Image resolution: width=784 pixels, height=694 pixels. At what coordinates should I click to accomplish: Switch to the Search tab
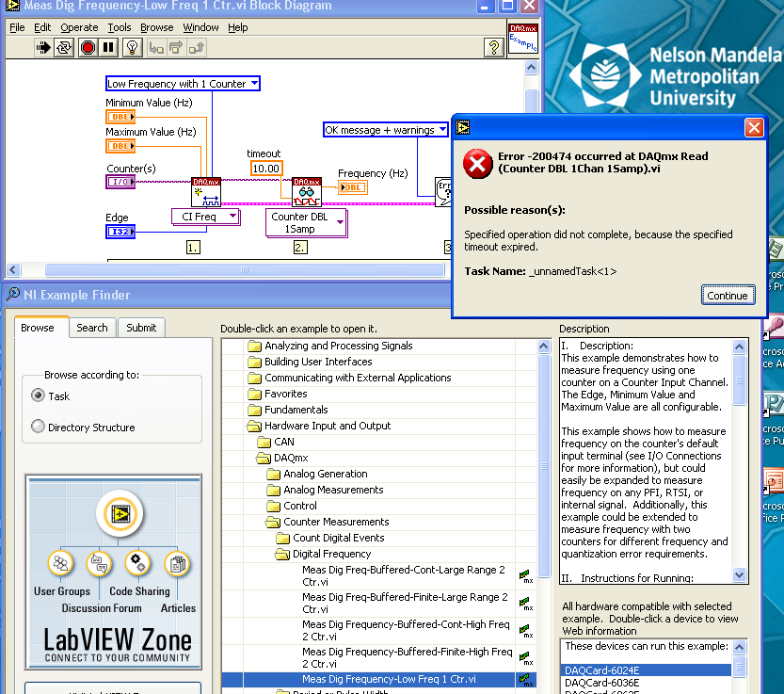point(92,328)
